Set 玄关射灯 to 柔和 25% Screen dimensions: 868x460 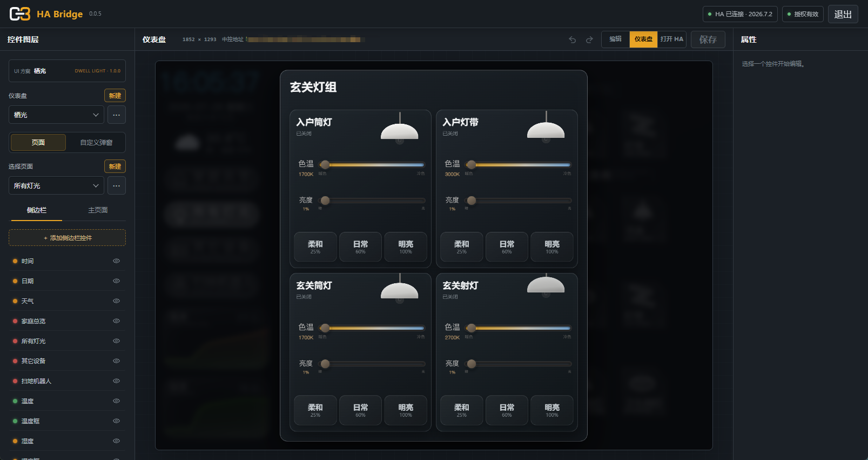pos(462,410)
